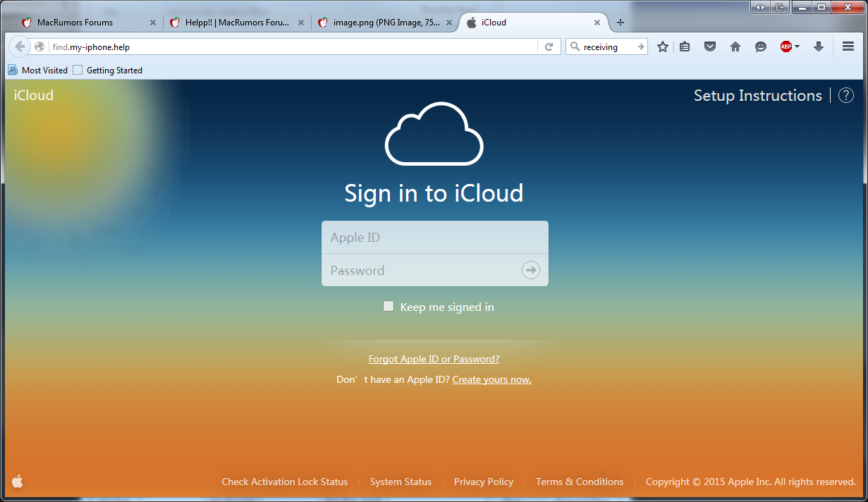Screen dimensions: 868x502
Task: Close the MacRumors Forums tab
Action: 153,23
